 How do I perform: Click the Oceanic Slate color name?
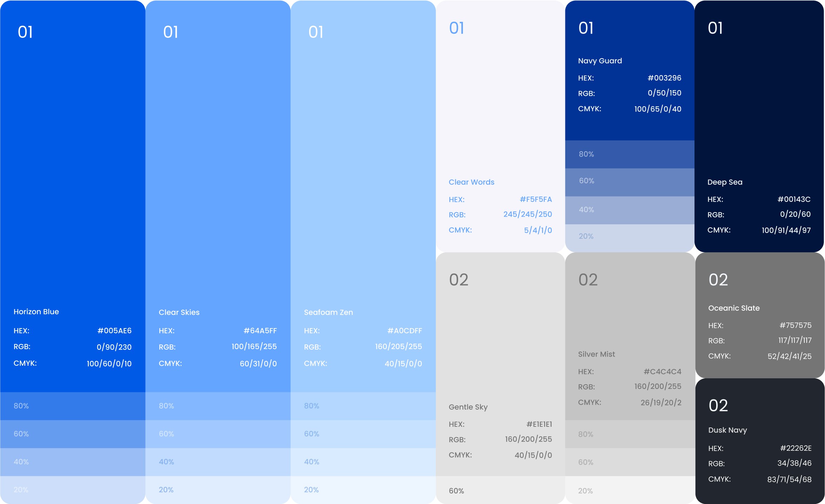[734, 308]
